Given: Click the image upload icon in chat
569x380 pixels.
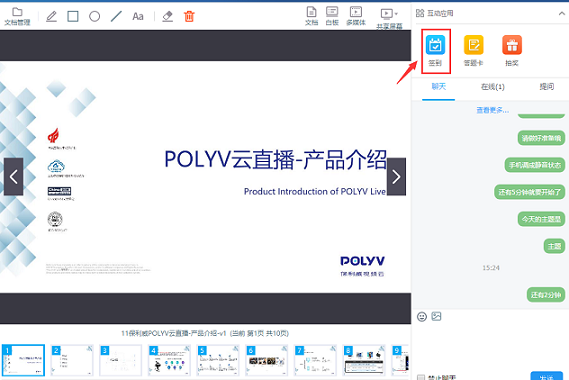Looking at the screenshot, I should 436,316.
